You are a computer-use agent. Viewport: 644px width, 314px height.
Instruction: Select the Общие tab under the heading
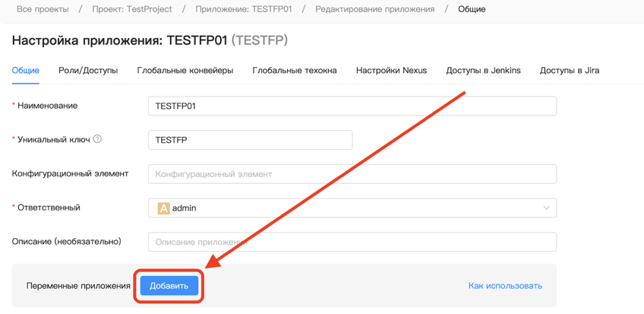[26, 71]
